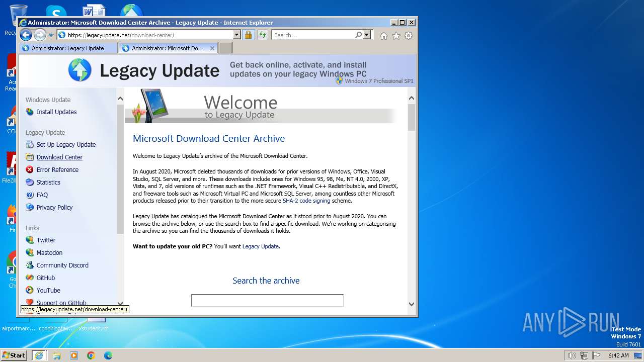Click the sidebar scrollbar down arrow
Screen dimensions: 644x362
click(120, 303)
